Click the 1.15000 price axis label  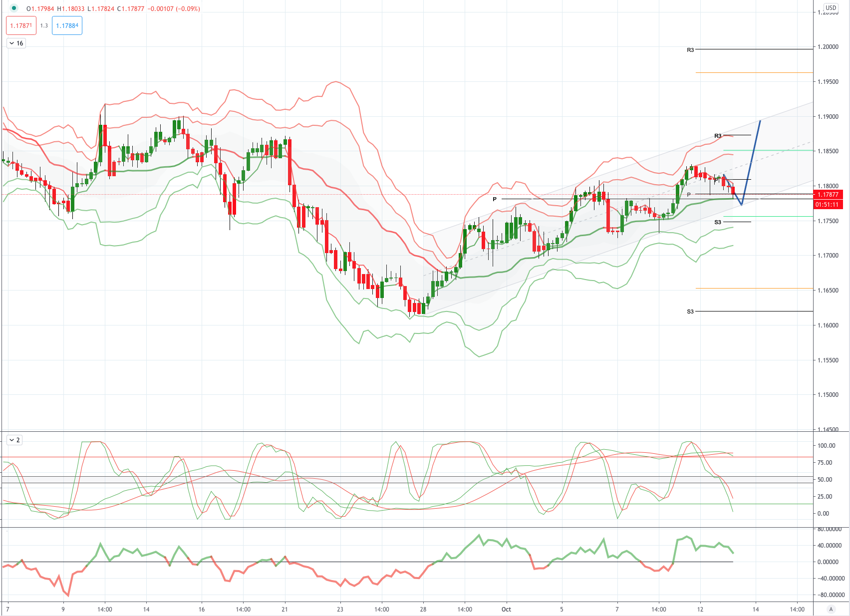[x=828, y=395]
